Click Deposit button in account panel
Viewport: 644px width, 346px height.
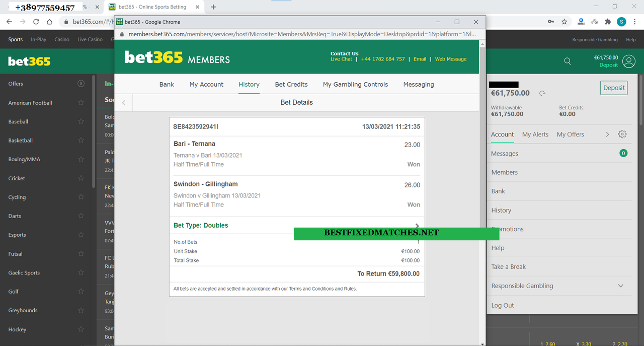614,88
